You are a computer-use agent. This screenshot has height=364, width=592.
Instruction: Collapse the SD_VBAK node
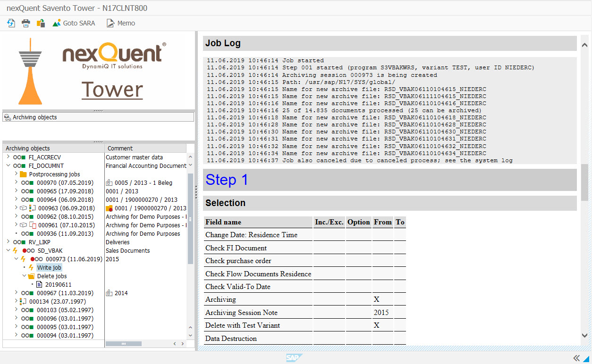8,250
